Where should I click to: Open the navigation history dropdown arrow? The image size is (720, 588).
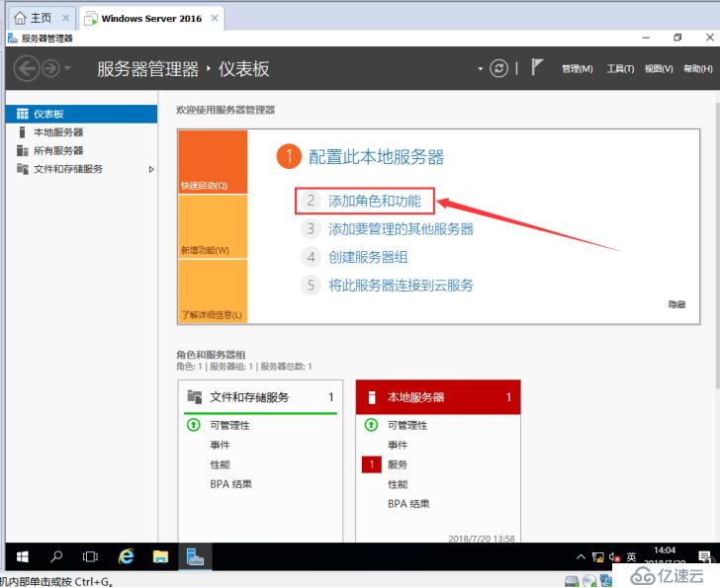67,68
